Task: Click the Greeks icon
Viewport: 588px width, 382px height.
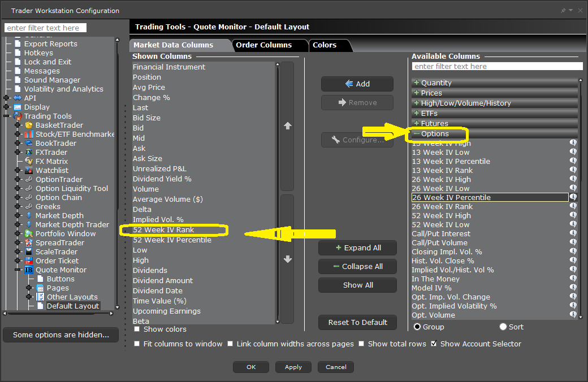Action: click(x=29, y=207)
